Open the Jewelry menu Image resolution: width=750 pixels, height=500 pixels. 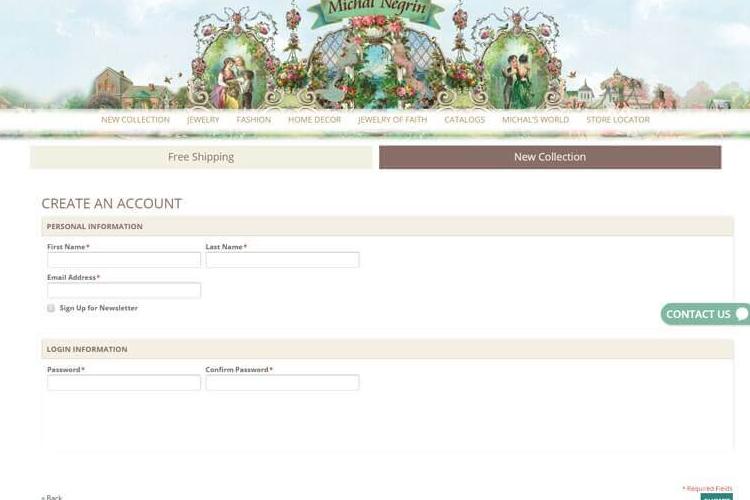203,120
